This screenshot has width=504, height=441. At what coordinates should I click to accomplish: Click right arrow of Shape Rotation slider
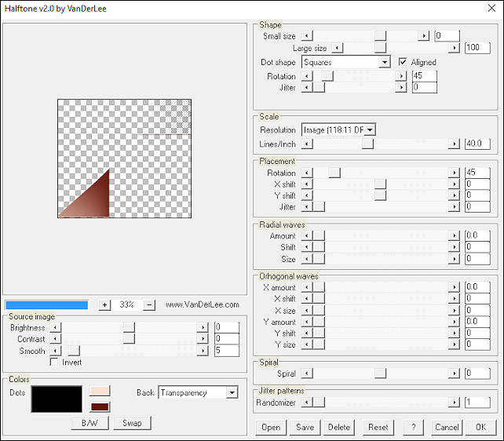click(400, 76)
